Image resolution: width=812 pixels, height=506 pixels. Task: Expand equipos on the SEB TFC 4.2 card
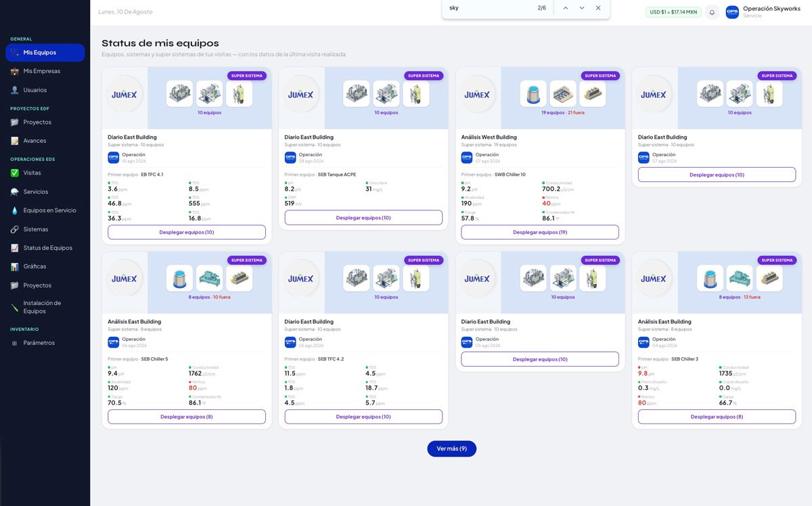pos(363,417)
